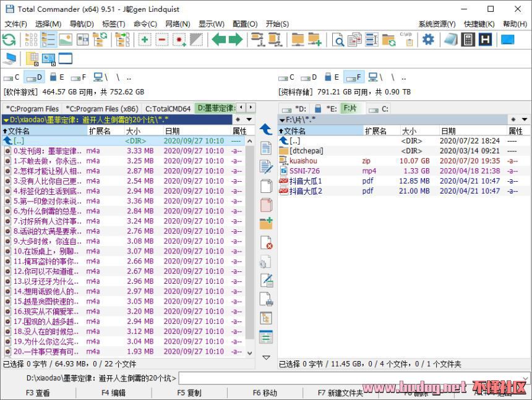Select the full details view toolbar icon
Screen dimensions: 532x400
[48, 40]
